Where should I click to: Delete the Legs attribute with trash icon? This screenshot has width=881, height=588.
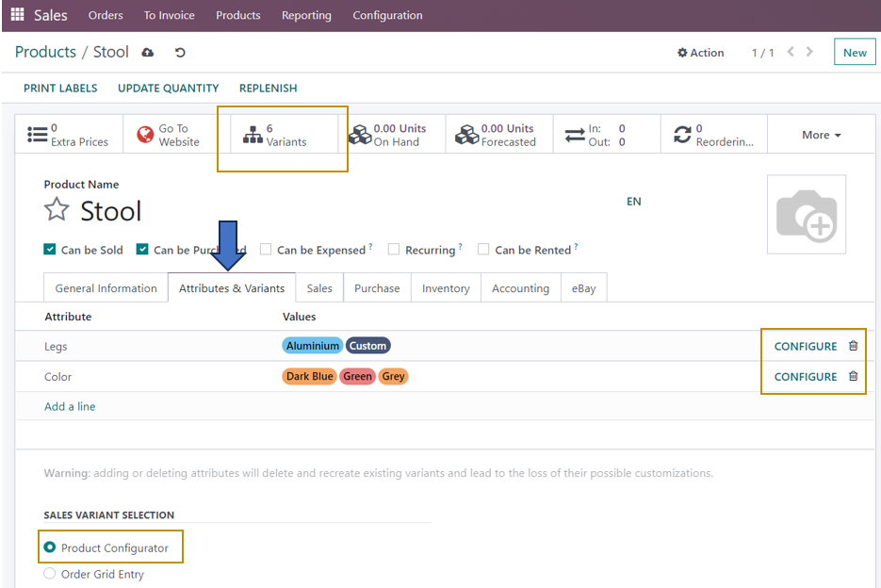(x=853, y=346)
